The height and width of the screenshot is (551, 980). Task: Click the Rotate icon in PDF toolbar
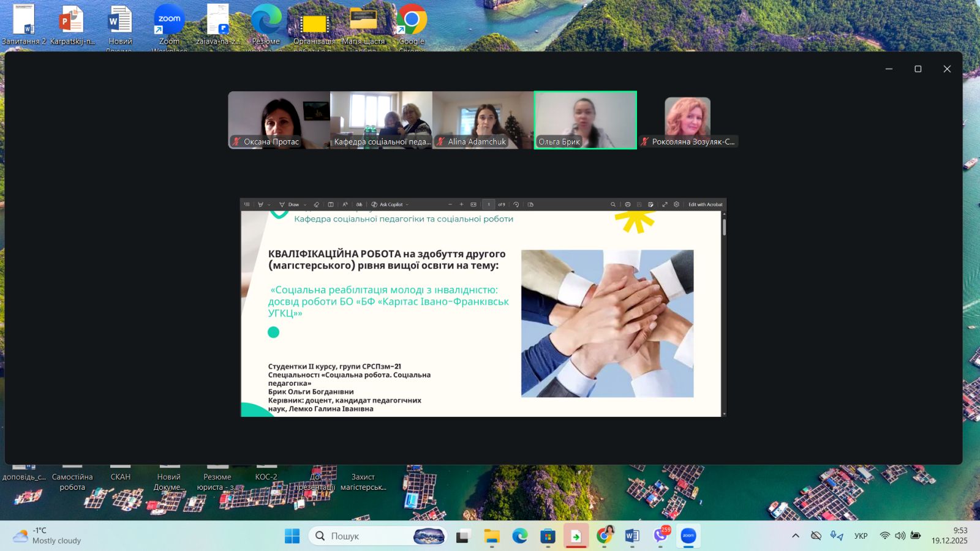click(516, 204)
